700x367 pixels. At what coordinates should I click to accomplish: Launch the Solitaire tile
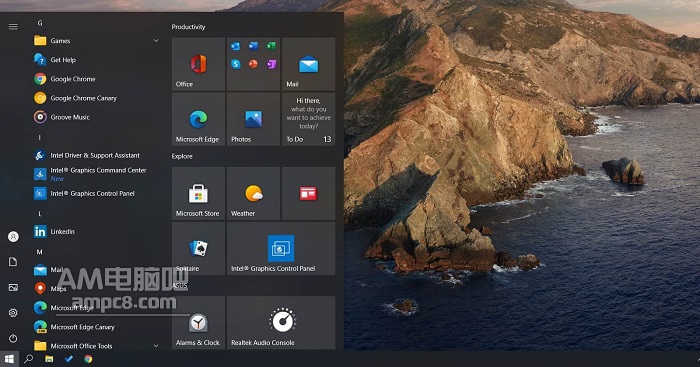[198, 249]
